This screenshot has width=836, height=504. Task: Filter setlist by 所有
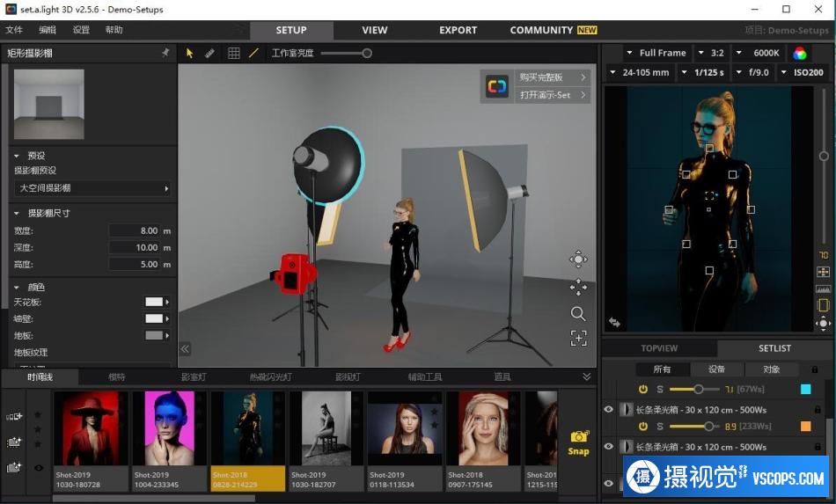pos(662,369)
